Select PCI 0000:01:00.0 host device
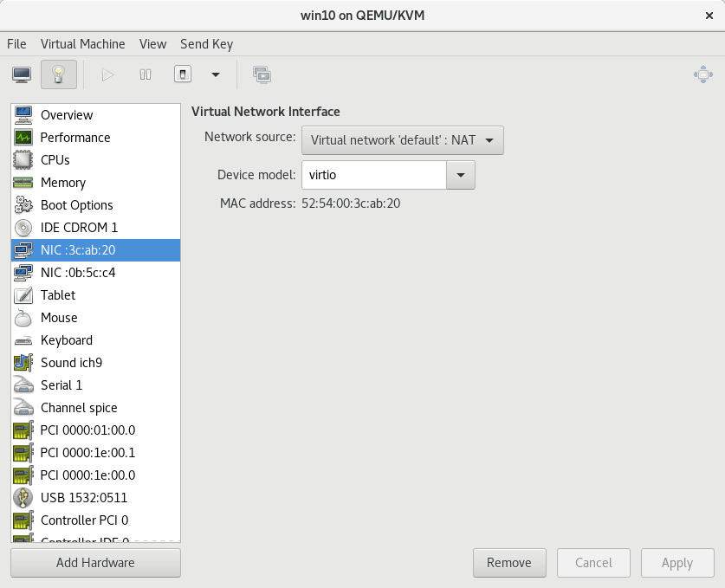This screenshot has height=588, width=725. (x=95, y=430)
